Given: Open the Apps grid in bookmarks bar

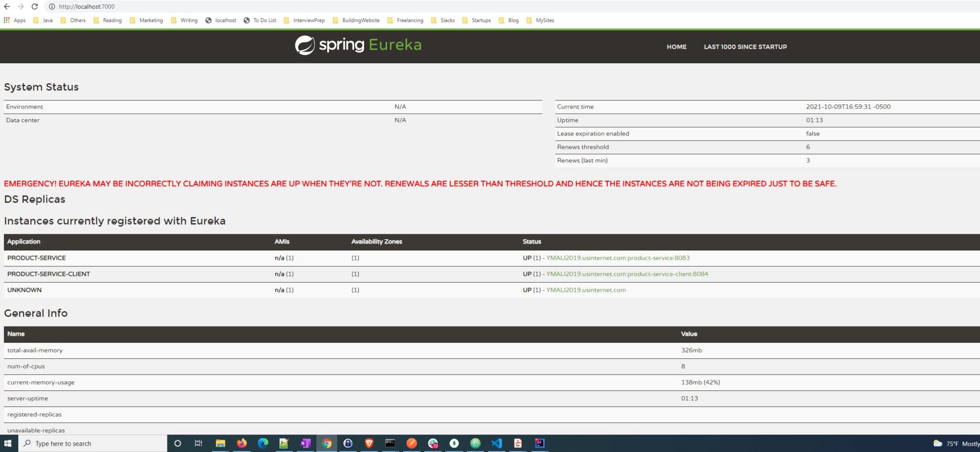Looking at the screenshot, I should tap(14, 21).
